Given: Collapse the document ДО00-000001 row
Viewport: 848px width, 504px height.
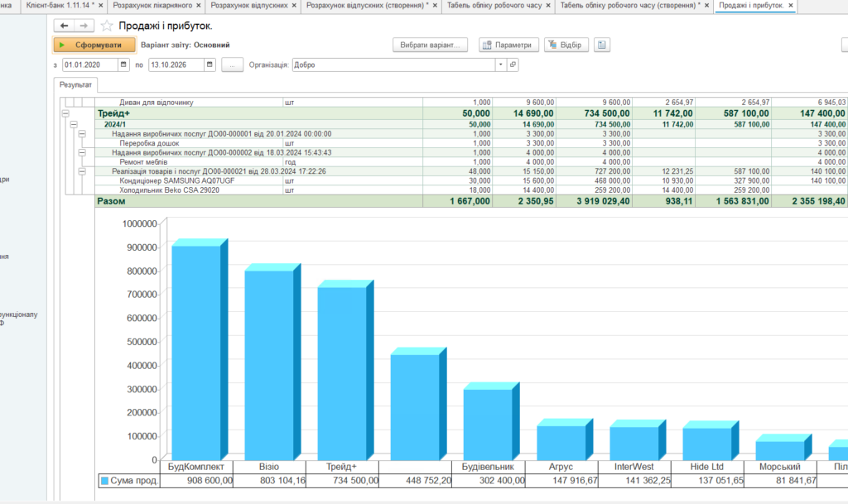Looking at the screenshot, I should click(x=82, y=134).
